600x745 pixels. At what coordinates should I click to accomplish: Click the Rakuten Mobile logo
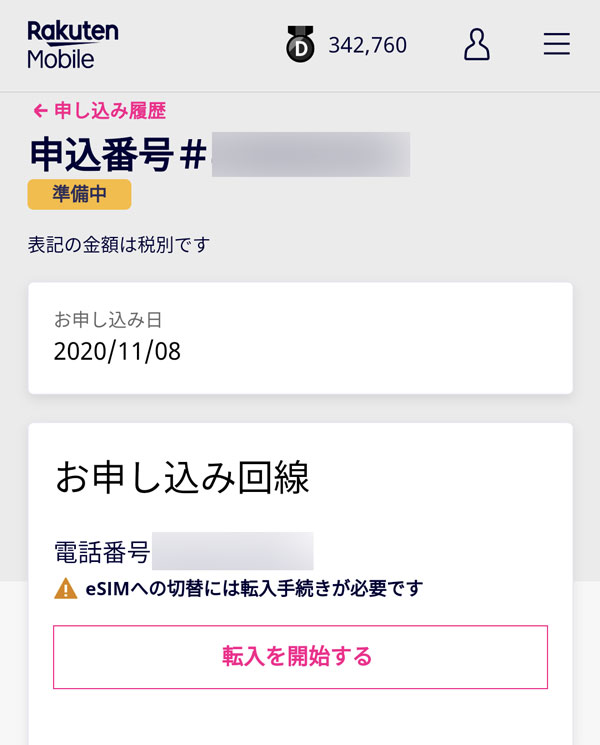click(72, 45)
